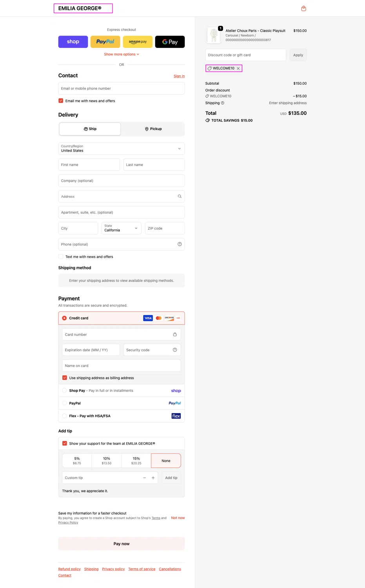This screenshot has width=365, height=588.
Task: Check Text me with news and offers
Action: (x=61, y=257)
